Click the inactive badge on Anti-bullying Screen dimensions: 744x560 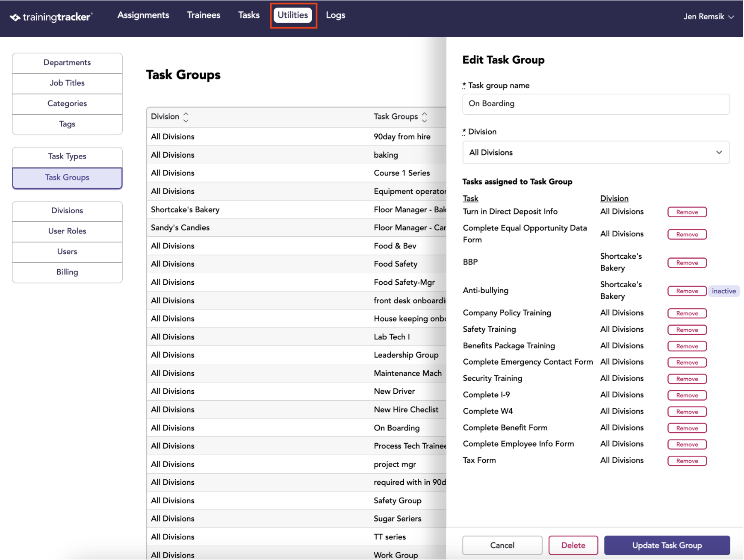coord(723,291)
